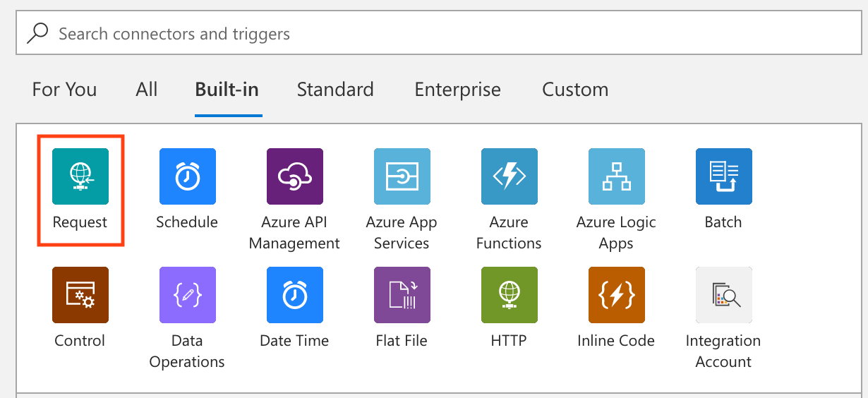The image size is (868, 398).
Task: Click the "Batch" label text
Action: 723,222
